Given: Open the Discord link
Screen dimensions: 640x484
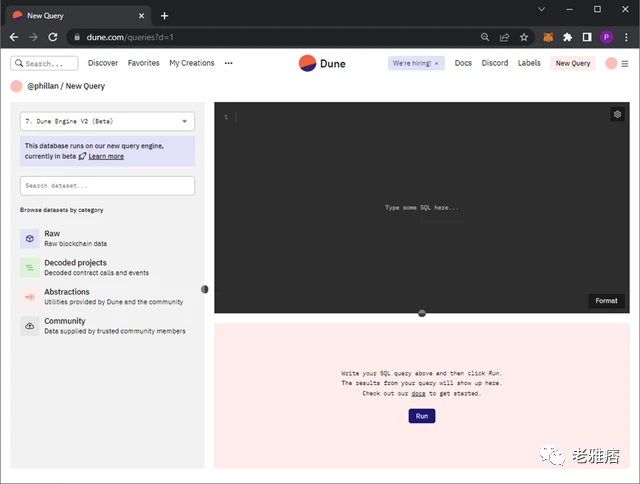Looking at the screenshot, I should coord(495,63).
